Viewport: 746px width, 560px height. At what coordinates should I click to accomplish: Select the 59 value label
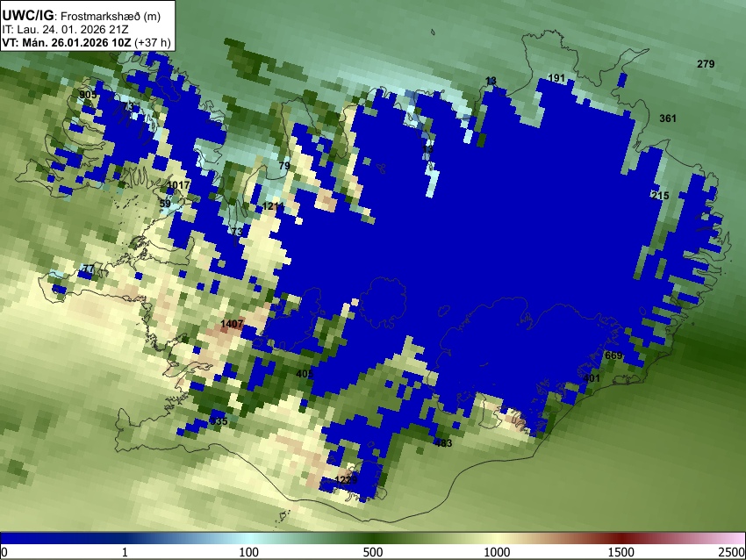click(x=165, y=204)
